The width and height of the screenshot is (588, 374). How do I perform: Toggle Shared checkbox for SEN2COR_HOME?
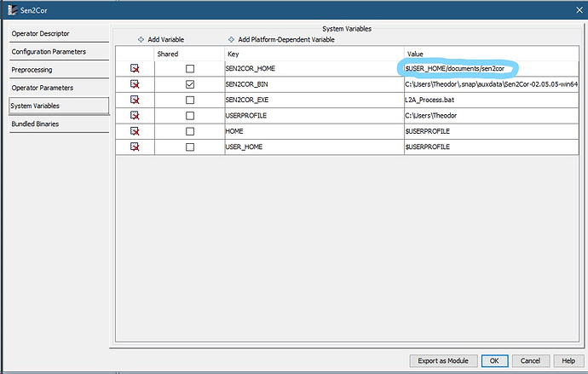point(190,68)
